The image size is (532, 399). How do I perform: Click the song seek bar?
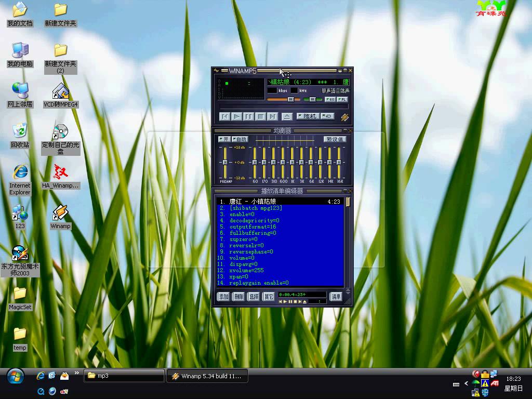point(284,107)
